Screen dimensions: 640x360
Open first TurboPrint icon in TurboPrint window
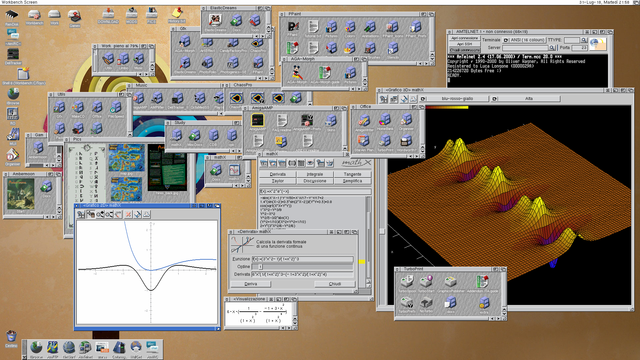407,281
